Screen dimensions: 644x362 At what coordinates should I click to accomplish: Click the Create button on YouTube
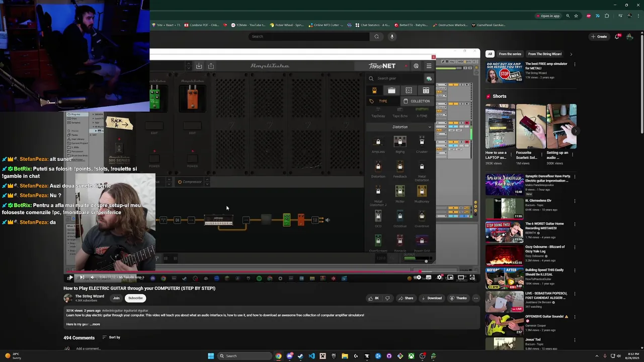pyautogui.click(x=599, y=36)
